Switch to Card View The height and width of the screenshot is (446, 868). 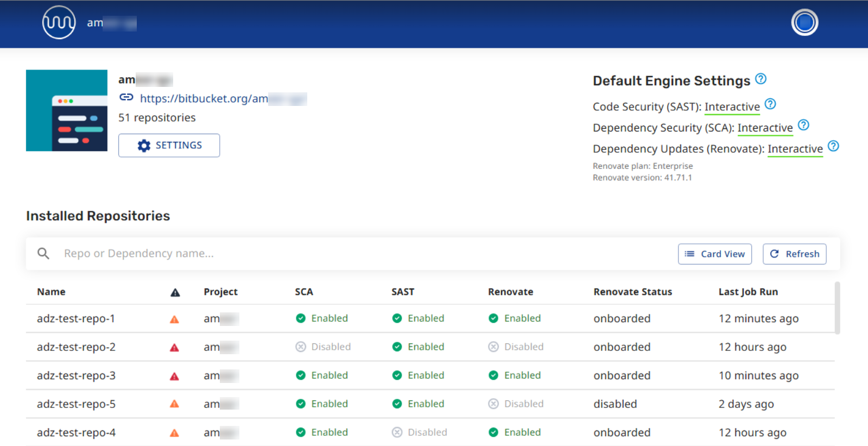click(714, 254)
